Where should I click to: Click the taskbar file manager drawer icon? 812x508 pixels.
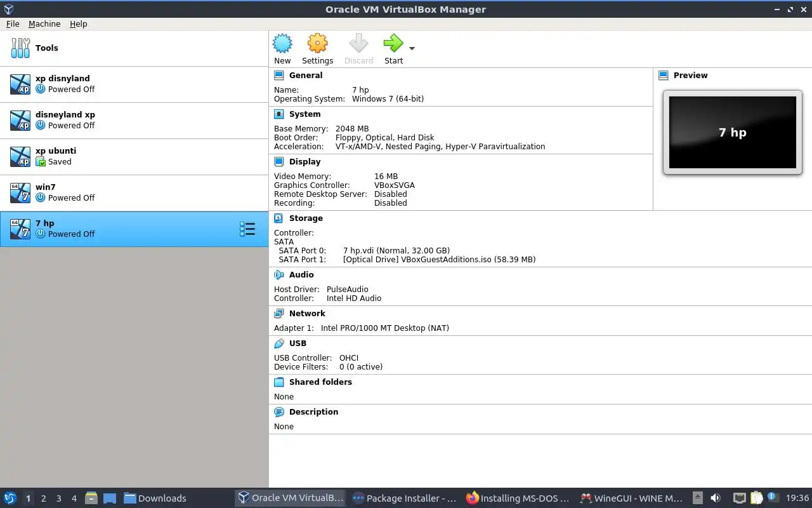coord(91,498)
